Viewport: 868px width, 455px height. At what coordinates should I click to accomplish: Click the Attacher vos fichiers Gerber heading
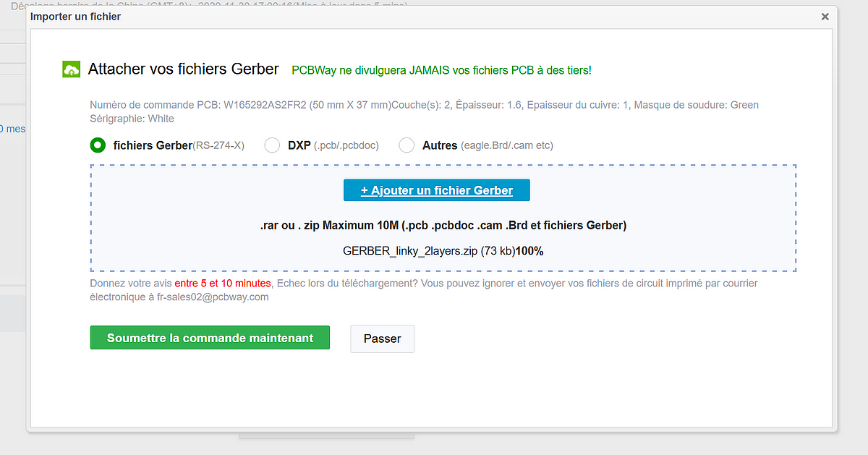click(x=183, y=69)
